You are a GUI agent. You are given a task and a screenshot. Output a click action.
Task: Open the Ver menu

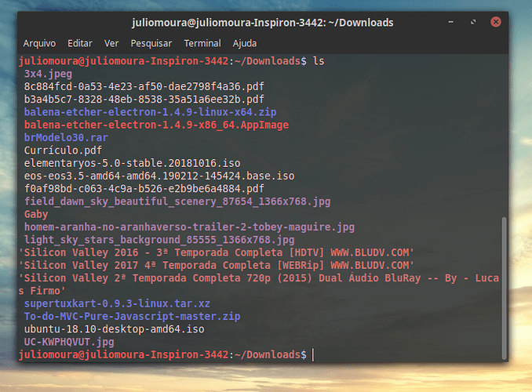[x=111, y=43]
